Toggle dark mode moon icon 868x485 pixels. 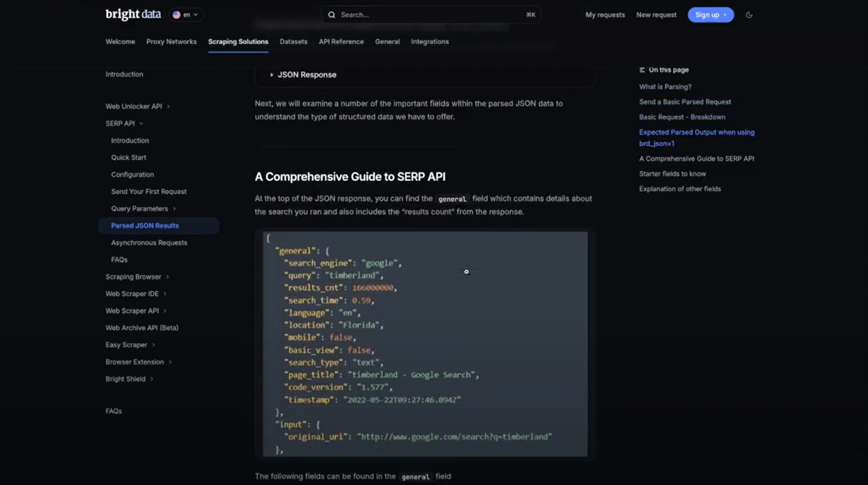(x=749, y=15)
